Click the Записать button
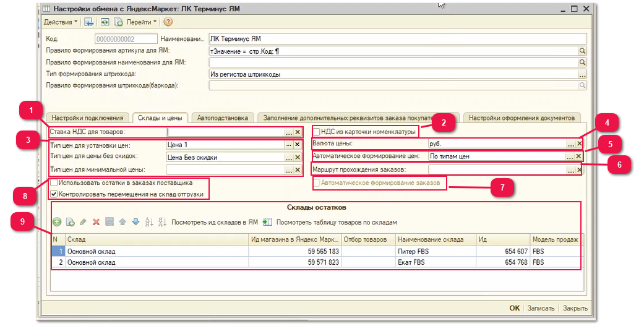This screenshot has height=326, width=644. point(541,308)
